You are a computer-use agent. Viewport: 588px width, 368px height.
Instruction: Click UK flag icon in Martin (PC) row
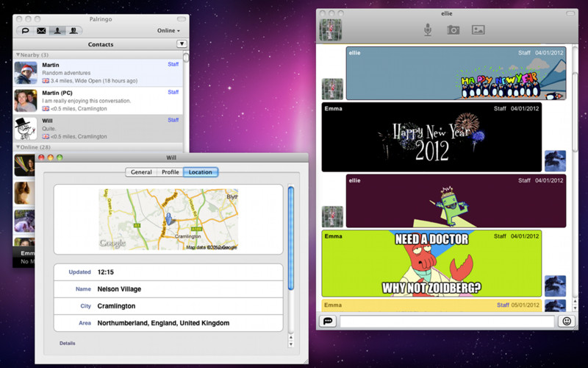46,108
